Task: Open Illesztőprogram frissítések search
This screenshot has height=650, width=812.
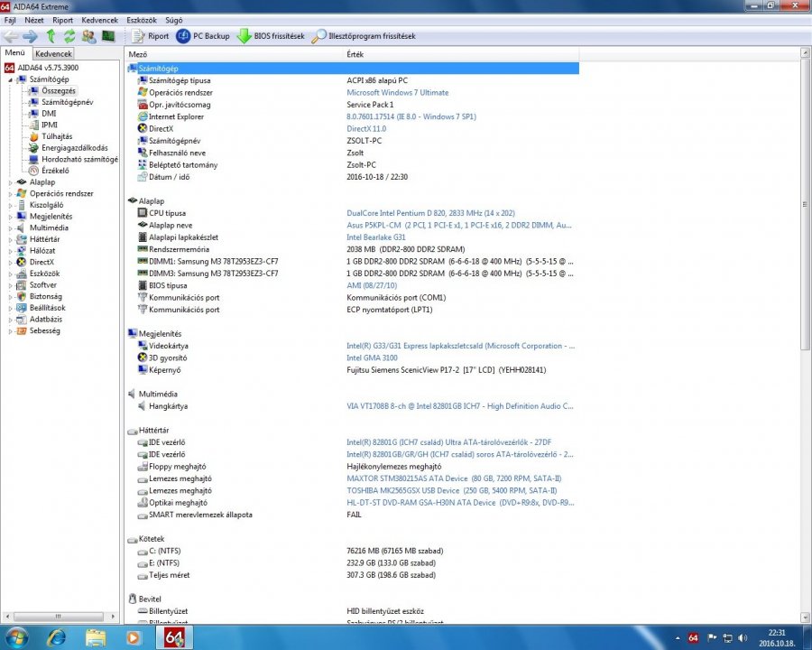Action: (x=364, y=36)
